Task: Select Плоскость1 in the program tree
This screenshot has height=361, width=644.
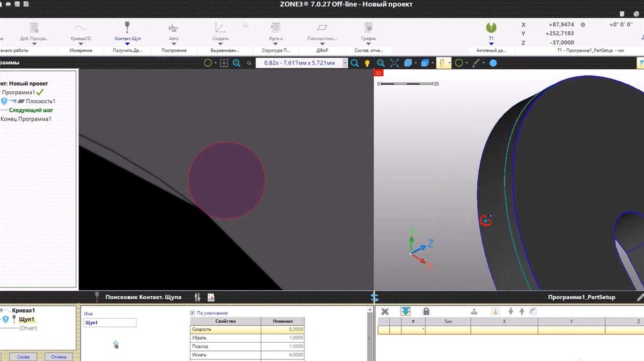Action: tap(40, 101)
